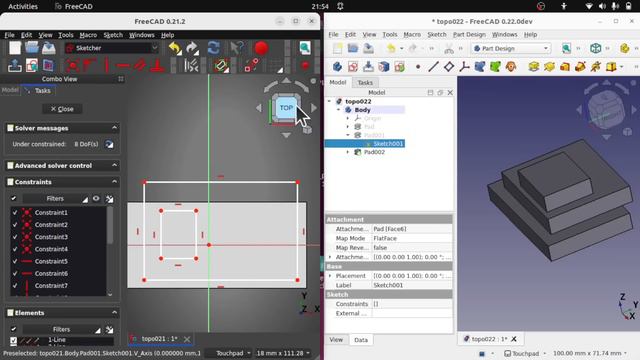
Task: Toggle the Constraints filter checkbox
Action: point(13,198)
